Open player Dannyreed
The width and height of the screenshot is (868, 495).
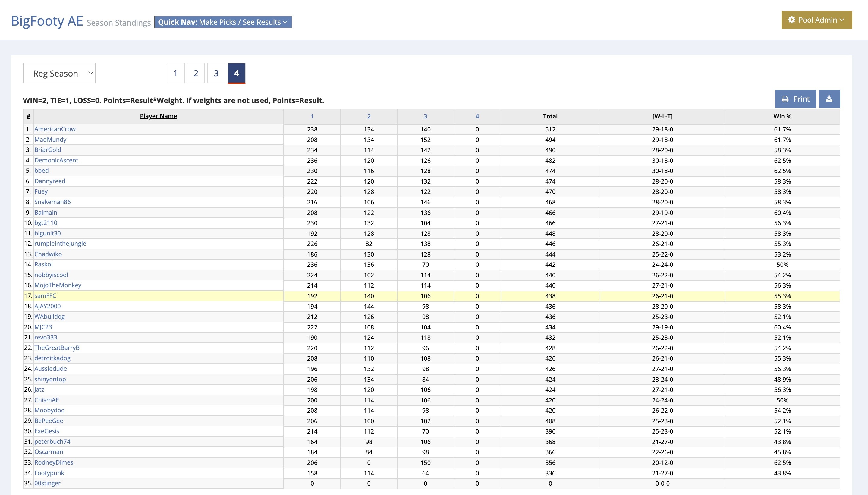tap(50, 181)
